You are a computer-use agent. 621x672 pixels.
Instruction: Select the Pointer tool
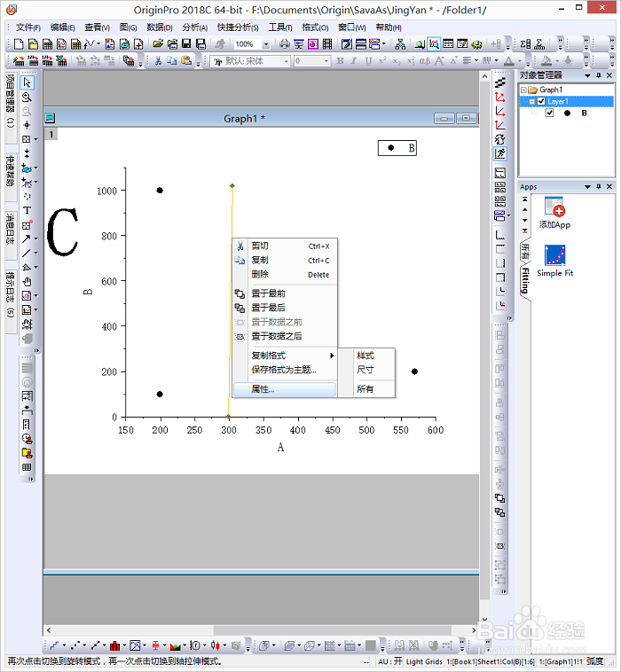(x=27, y=82)
